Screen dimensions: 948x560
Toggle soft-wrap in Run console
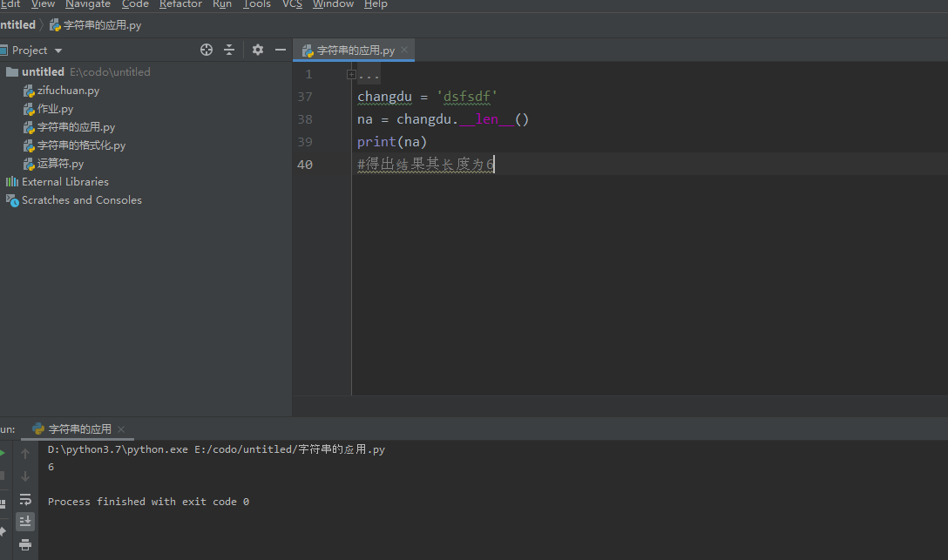[x=25, y=499]
